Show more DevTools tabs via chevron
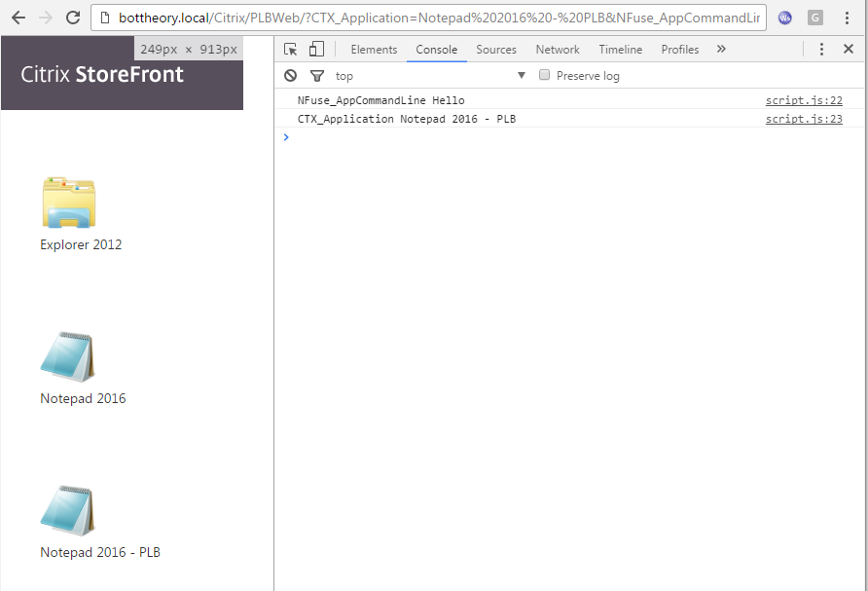This screenshot has height=591, width=868. click(721, 50)
